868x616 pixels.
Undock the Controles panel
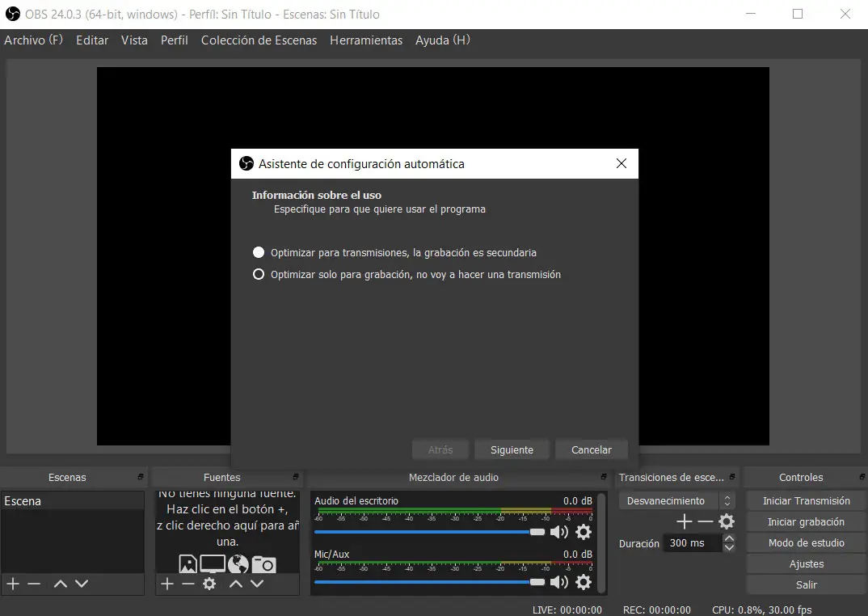tap(862, 477)
